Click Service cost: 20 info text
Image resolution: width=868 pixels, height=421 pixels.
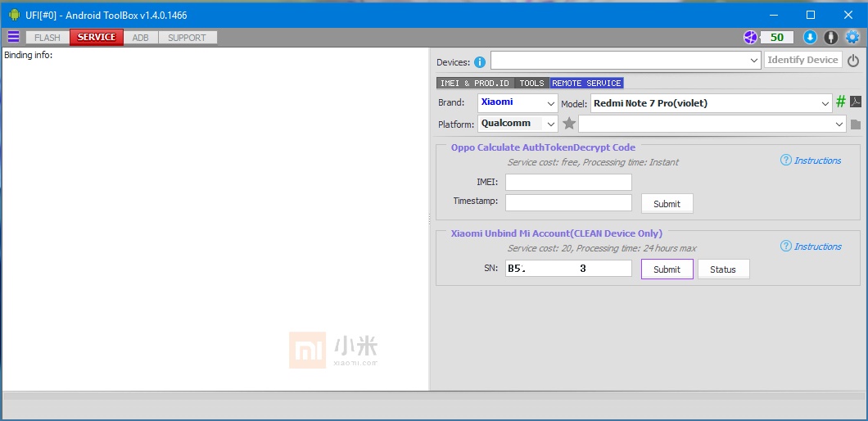click(x=602, y=248)
